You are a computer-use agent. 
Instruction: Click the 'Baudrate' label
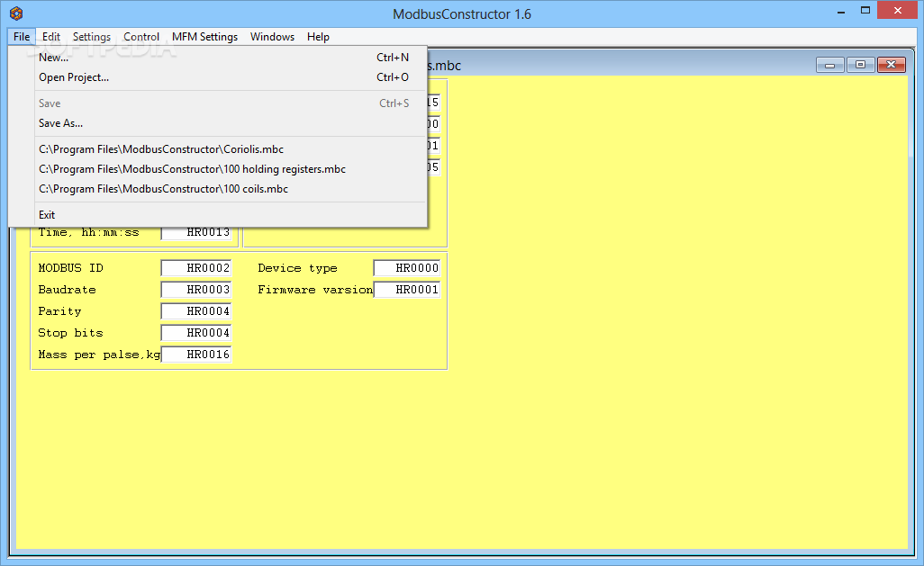[68, 290]
